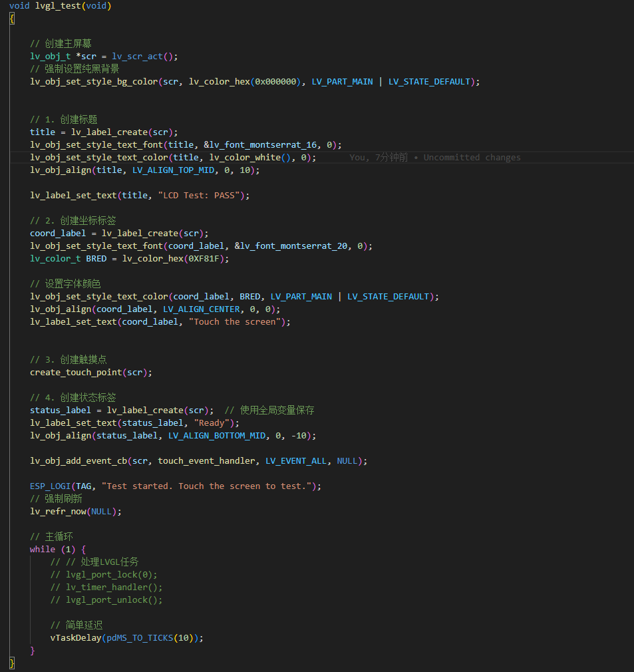This screenshot has height=672, width=634.
Task: Click the comment "// 4. 创建状态标签"
Action: click(73, 398)
